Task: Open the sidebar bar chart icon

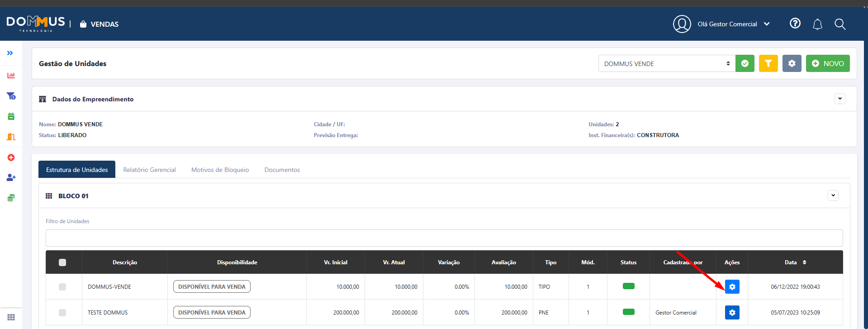Action: [x=11, y=76]
